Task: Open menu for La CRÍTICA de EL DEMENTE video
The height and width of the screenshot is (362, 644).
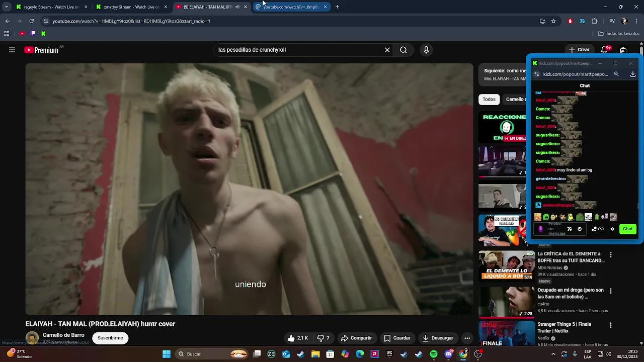Action: (611, 255)
